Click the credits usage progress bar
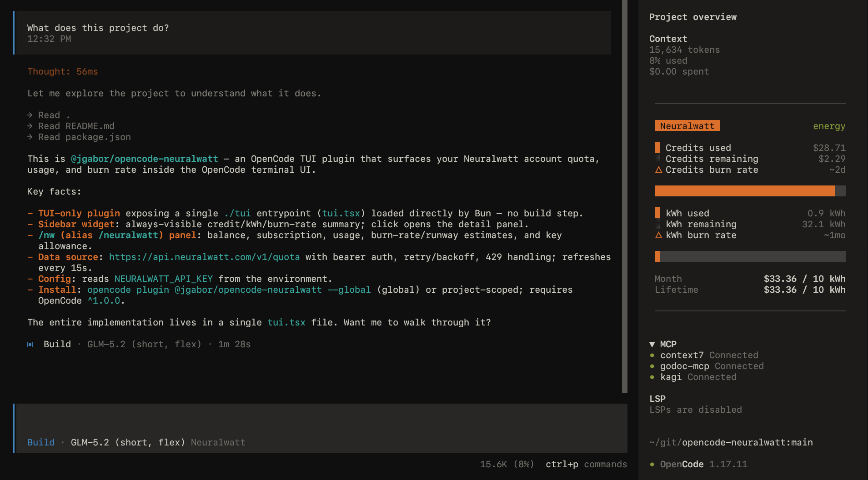The height and width of the screenshot is (480, 868). 750,191
